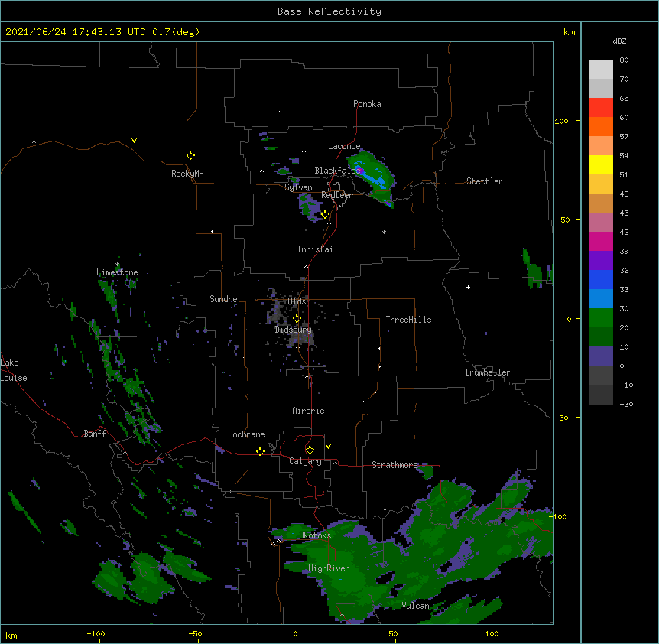Click the Ponoka city label

[x=367, y=104]
